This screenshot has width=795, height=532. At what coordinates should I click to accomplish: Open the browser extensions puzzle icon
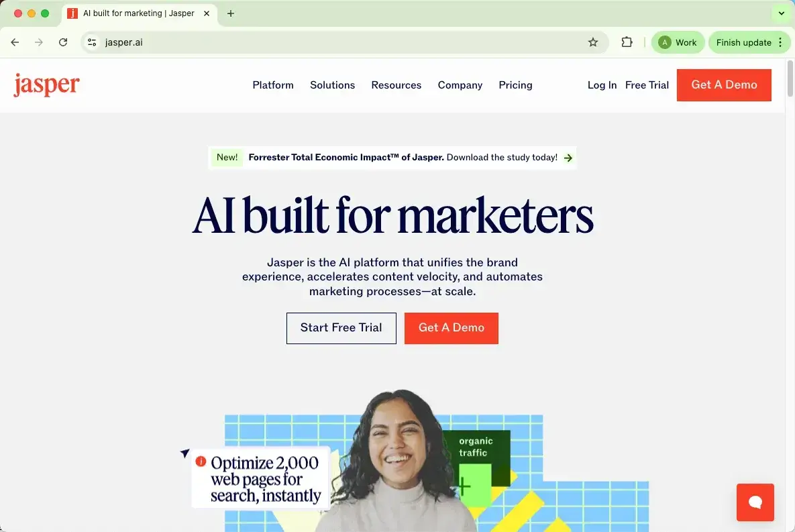tap(627, 43)
